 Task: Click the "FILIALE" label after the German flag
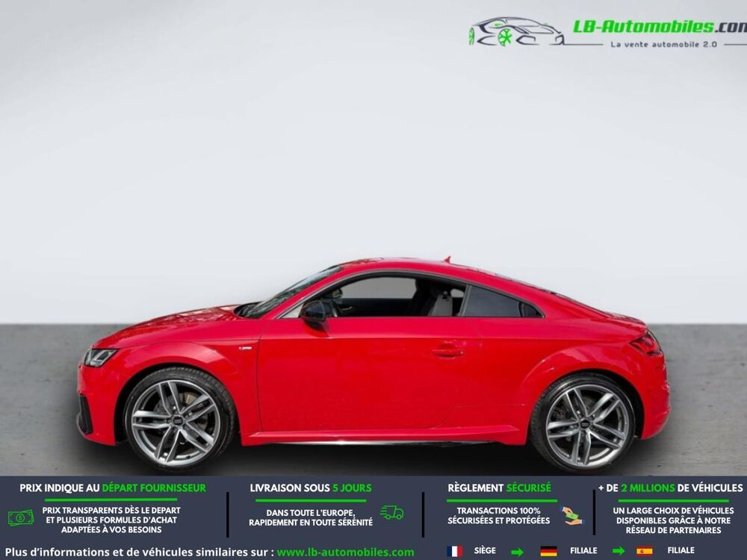point(583,550)
